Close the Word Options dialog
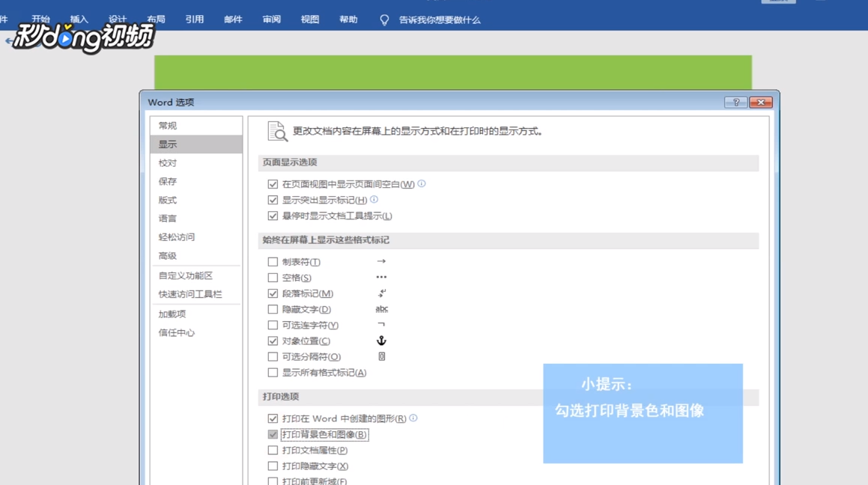The image size is (868, 485). 761,103
